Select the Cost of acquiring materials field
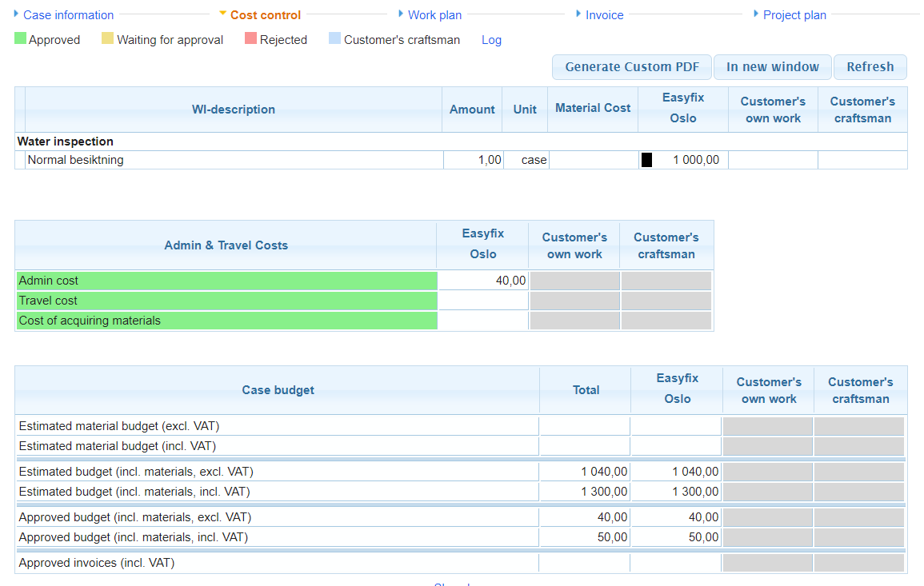The height and width of the screenshot is (586, 924). click(483, 321)
